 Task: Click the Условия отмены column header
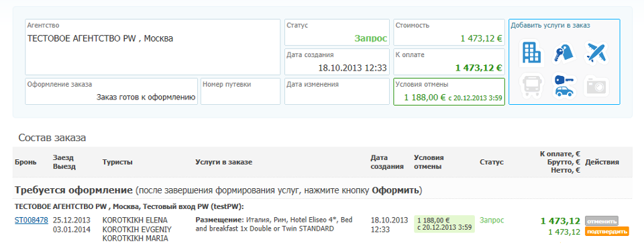[x=429, y=162]
